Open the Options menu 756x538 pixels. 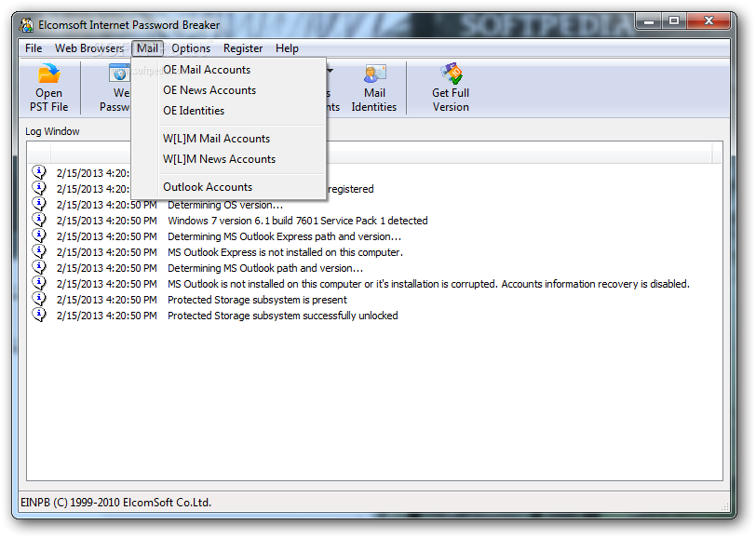191,48
